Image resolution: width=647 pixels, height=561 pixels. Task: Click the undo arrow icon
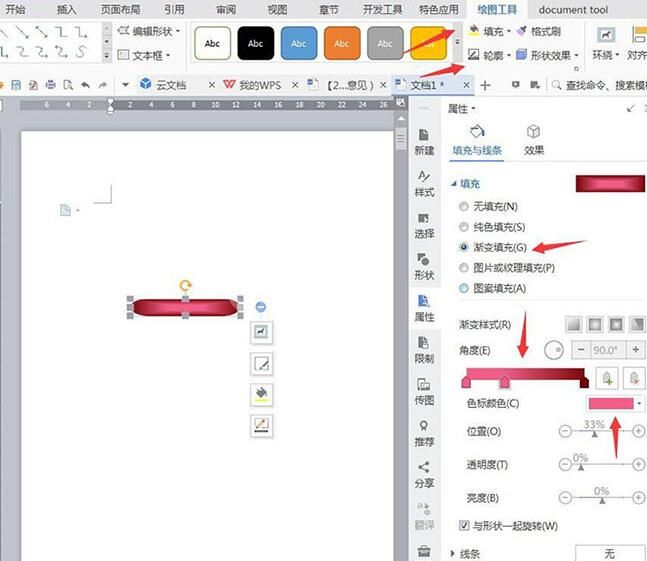click(85, 85)
